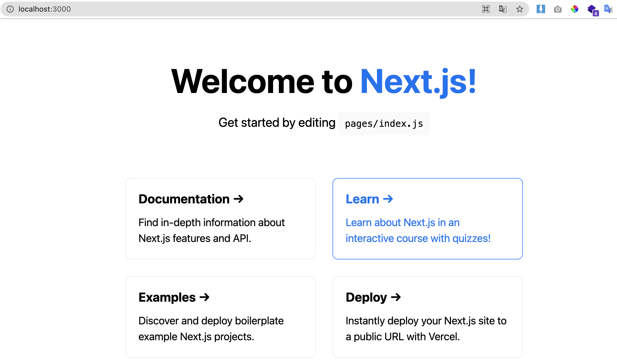The width and height of the screenshot is (617, 364).
Task: Open the Documentation card
Action: (x=220, y=219)
